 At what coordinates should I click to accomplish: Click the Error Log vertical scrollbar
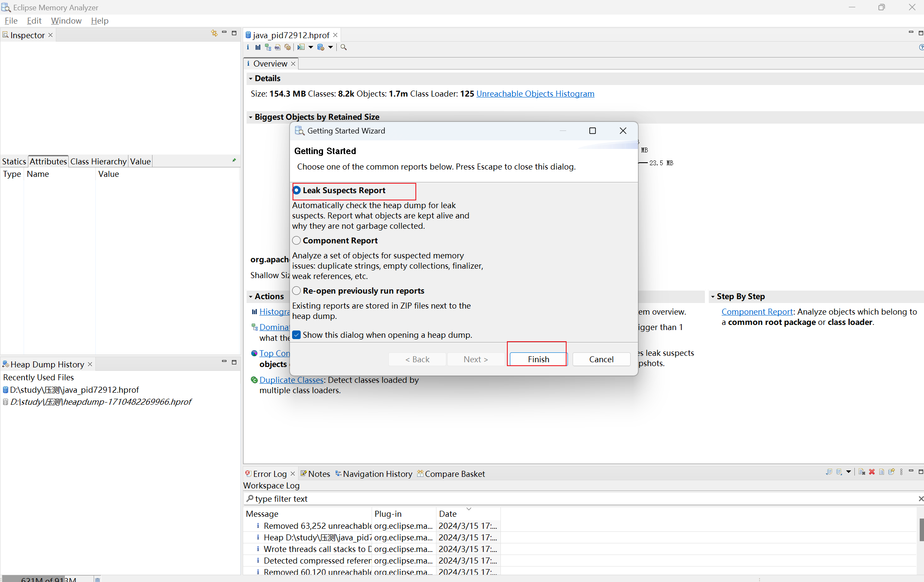921,530
